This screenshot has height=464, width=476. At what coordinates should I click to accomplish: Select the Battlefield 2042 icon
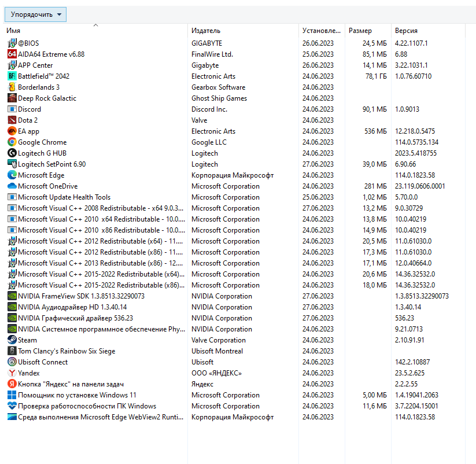(12, 76)
